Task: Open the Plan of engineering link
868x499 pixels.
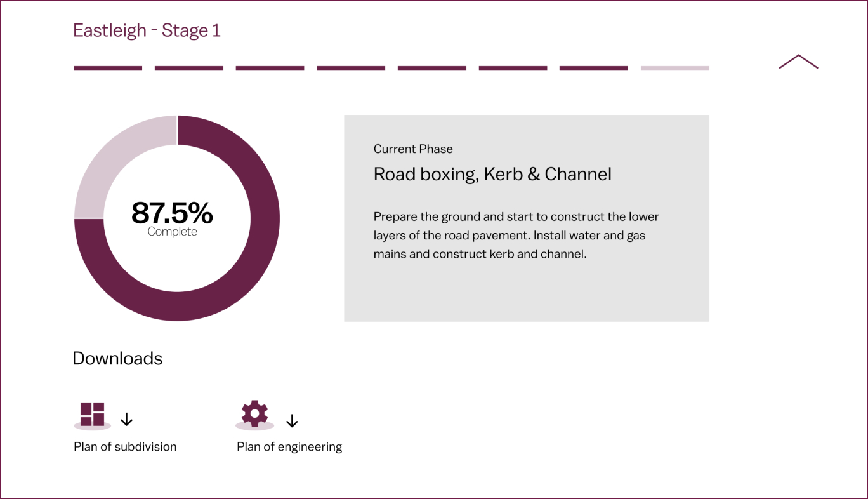Action: click(289, 447)
